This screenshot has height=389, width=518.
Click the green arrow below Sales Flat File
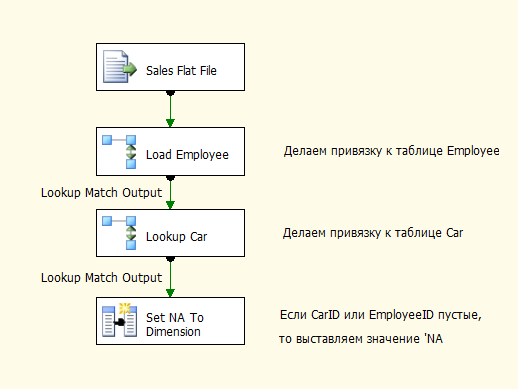170,109
